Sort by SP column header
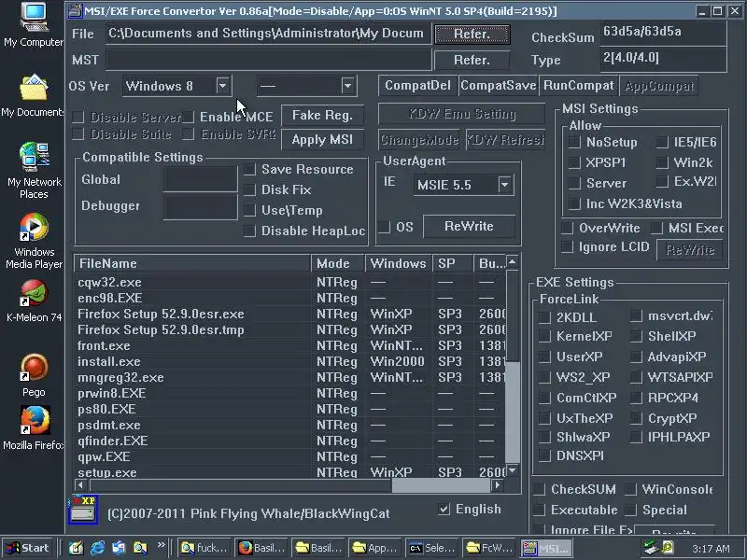 tap(453, 263)
